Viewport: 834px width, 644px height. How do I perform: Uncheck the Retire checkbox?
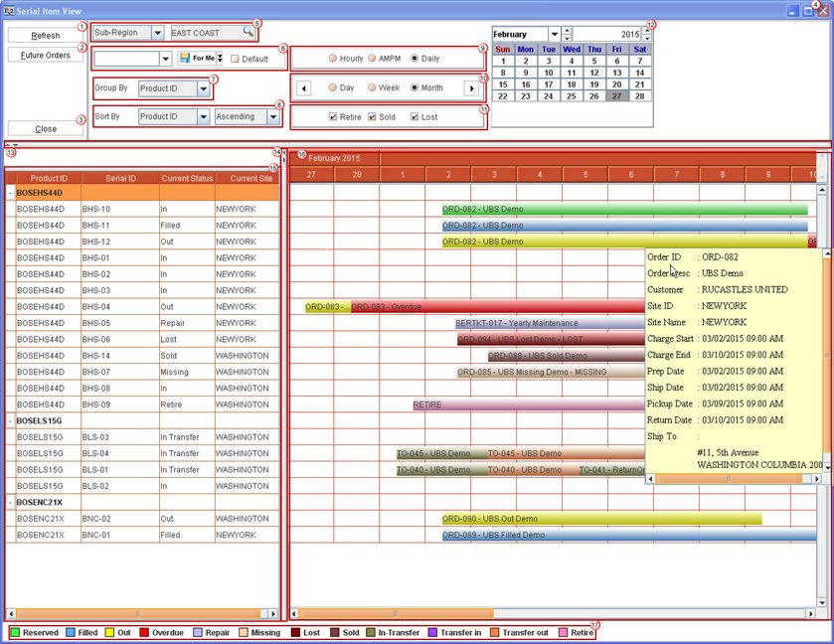coord(333,116)
